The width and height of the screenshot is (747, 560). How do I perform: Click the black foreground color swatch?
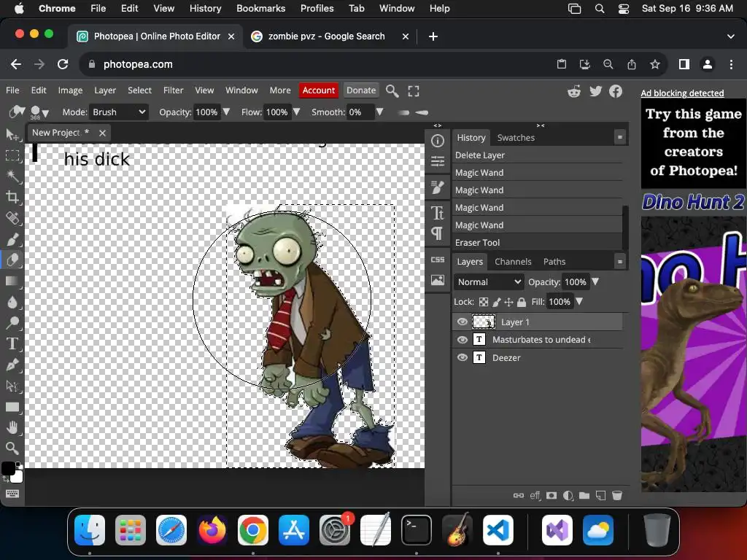(x=8, y=469)
